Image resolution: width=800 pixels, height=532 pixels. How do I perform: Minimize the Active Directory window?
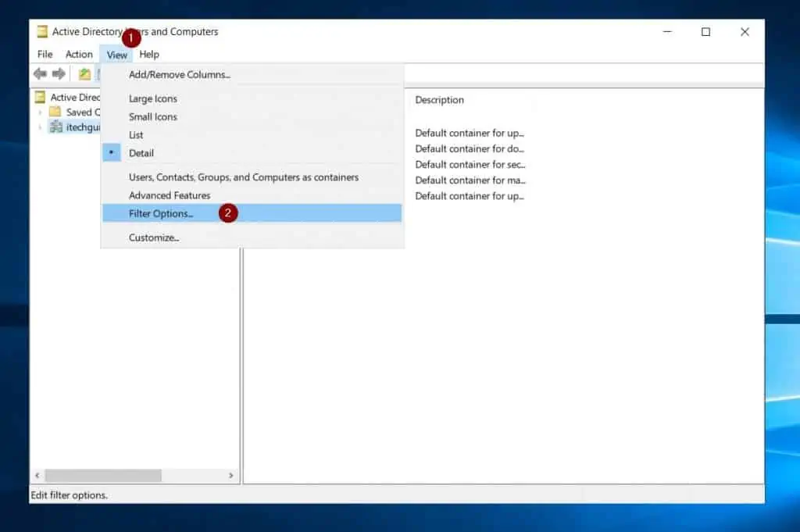pos(667,31)
